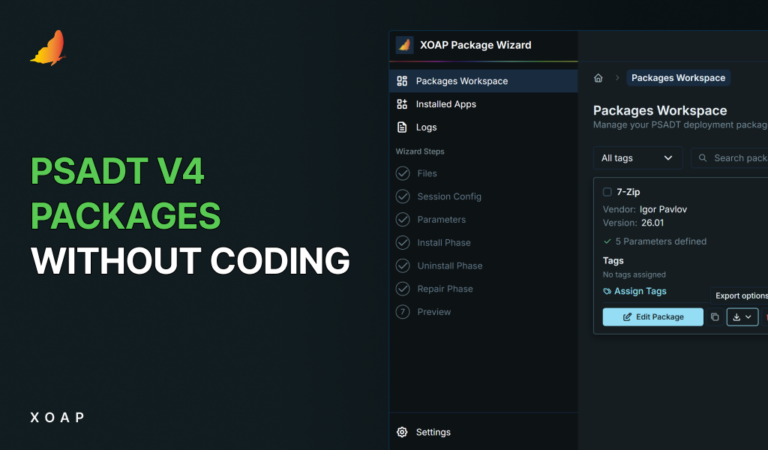Click the checkmark circle beside Uninstall Phase
This screenshot has height=450, width=768.
click(x=403, y=265)
